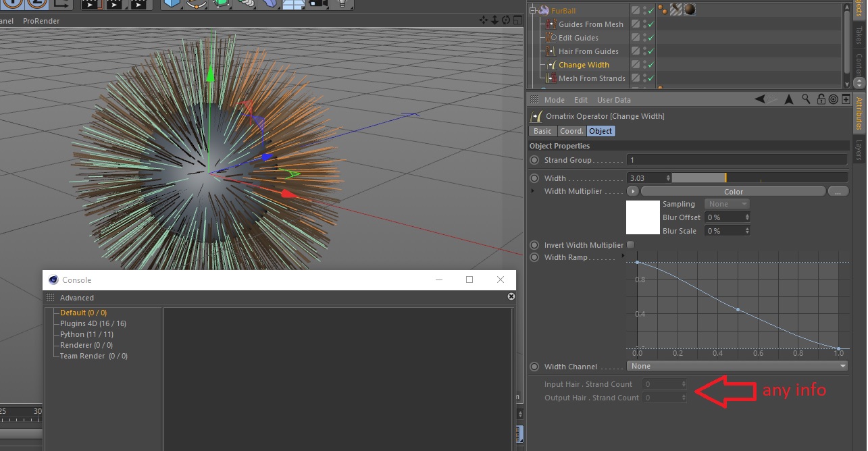
Task: Click the Edit Guides operator icon
Action: click(x=551, y=38)
